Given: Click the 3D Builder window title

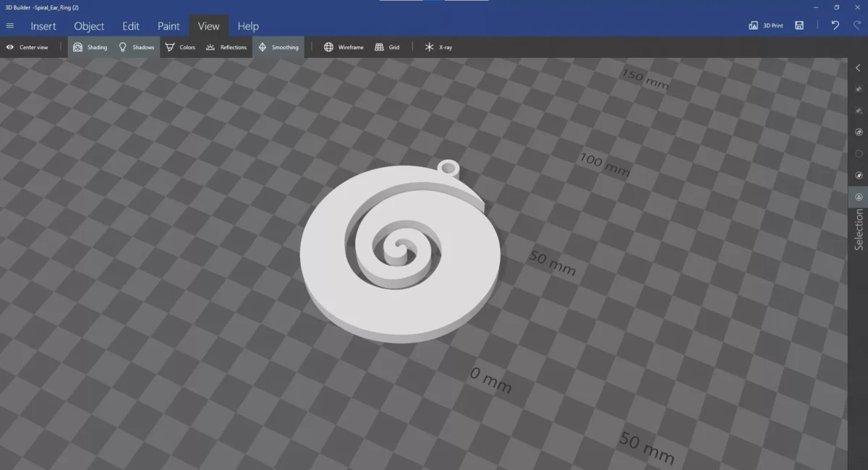Looking at the screenshot, I should (x=42, y=7).
